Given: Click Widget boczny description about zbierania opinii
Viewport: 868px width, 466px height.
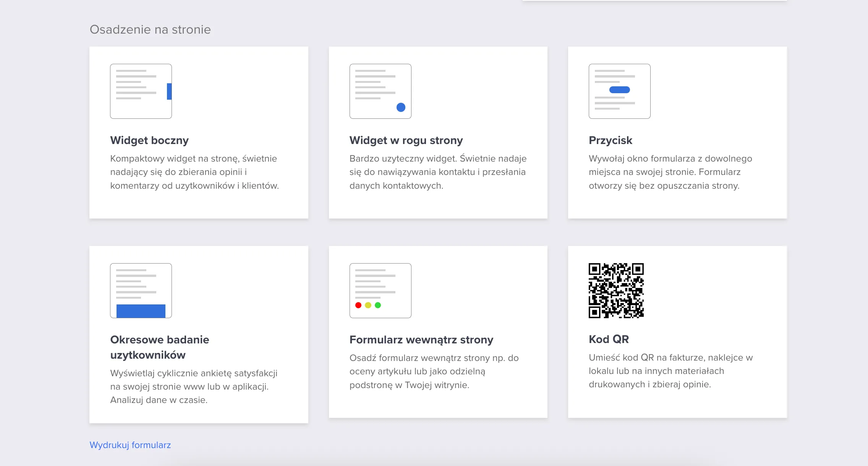Looking at the screenshot, I should 194,172.
